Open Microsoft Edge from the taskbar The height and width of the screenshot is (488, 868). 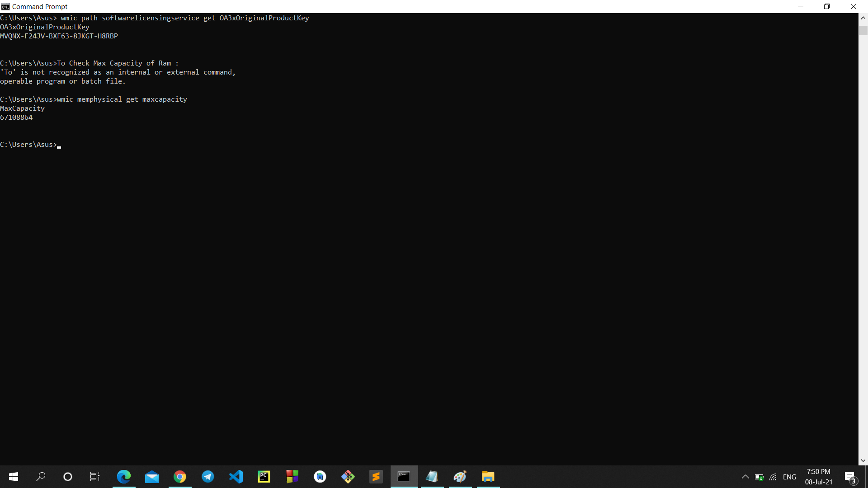tap(123, 477)
